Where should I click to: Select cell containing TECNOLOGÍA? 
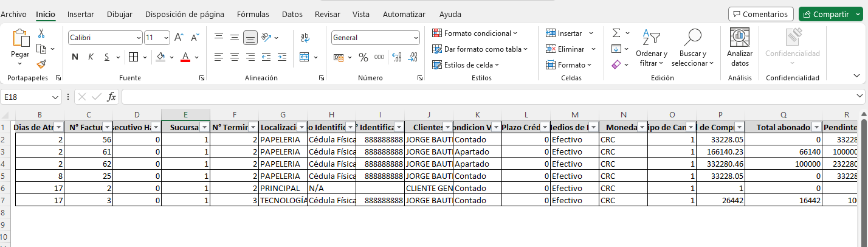pos(283,200)
